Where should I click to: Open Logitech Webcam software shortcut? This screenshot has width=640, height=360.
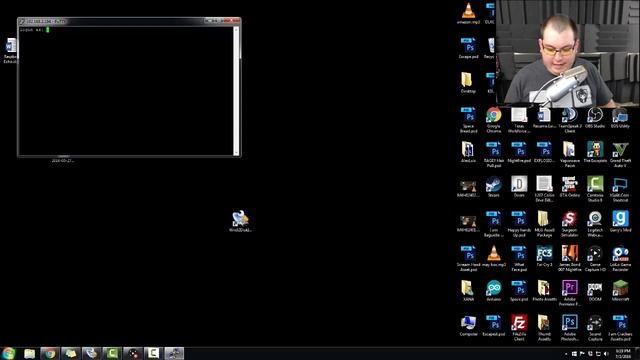(595, 224)
